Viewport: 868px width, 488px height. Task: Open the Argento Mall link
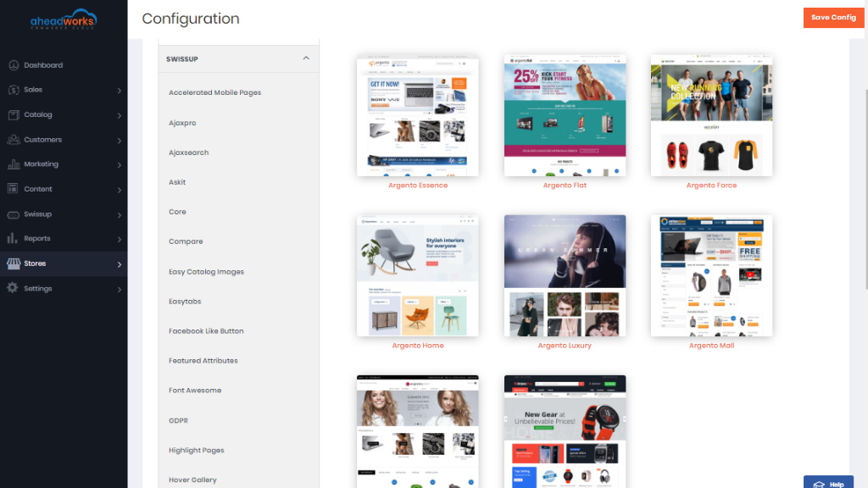coord(711,346)
